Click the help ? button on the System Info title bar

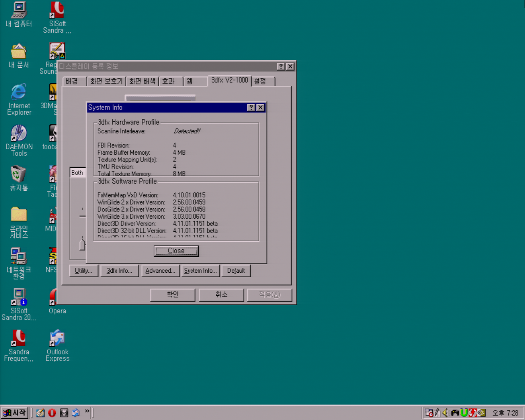(251, 107)
